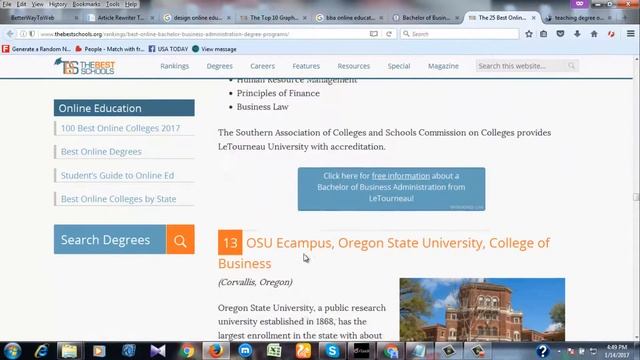The image size is (640, 360).
Task: Switch to The Top 10 Graph tab
Action: point(273,18)
